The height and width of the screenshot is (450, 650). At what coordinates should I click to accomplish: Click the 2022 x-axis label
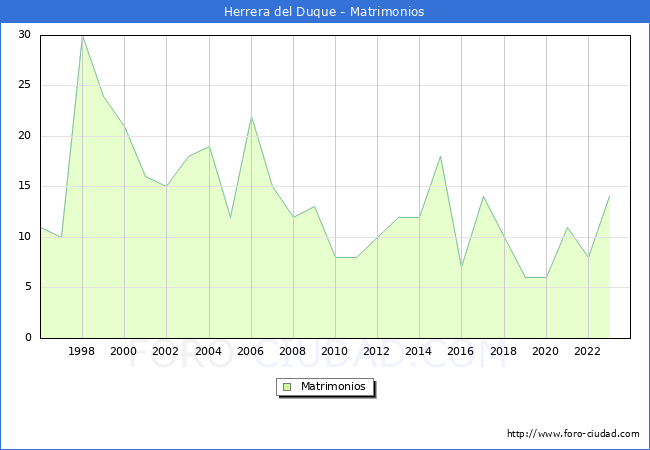(588, 351)
